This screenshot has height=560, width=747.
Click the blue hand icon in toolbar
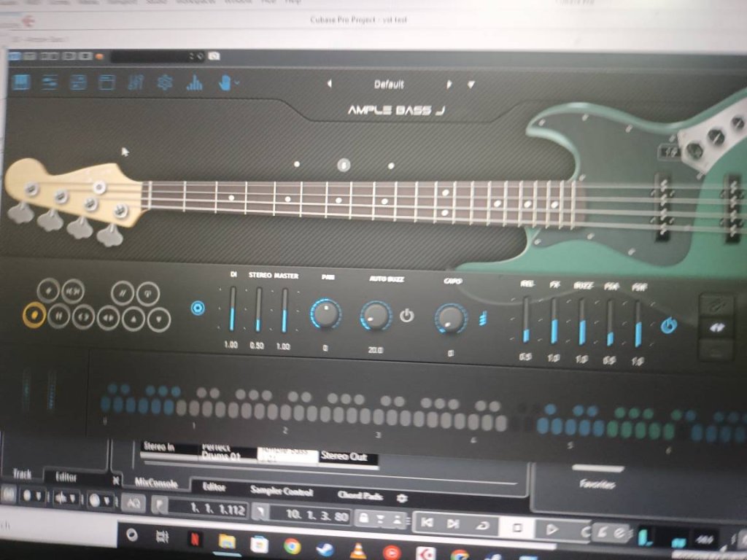(225, 84)
